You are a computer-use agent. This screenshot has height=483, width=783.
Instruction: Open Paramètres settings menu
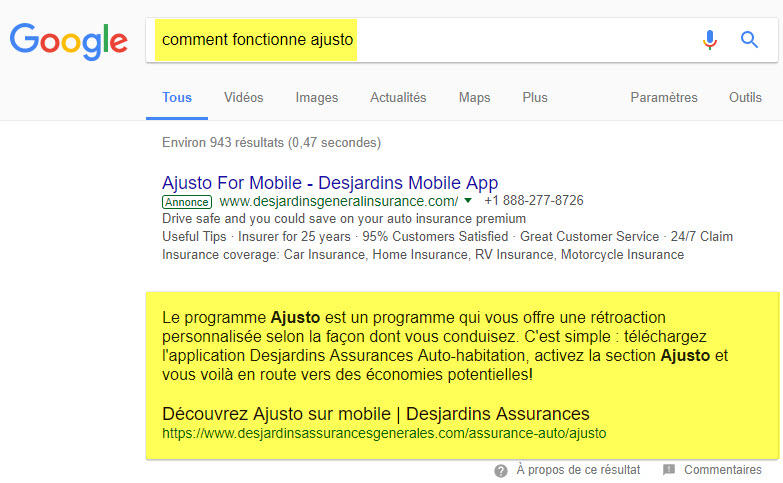tap(664, 97)
